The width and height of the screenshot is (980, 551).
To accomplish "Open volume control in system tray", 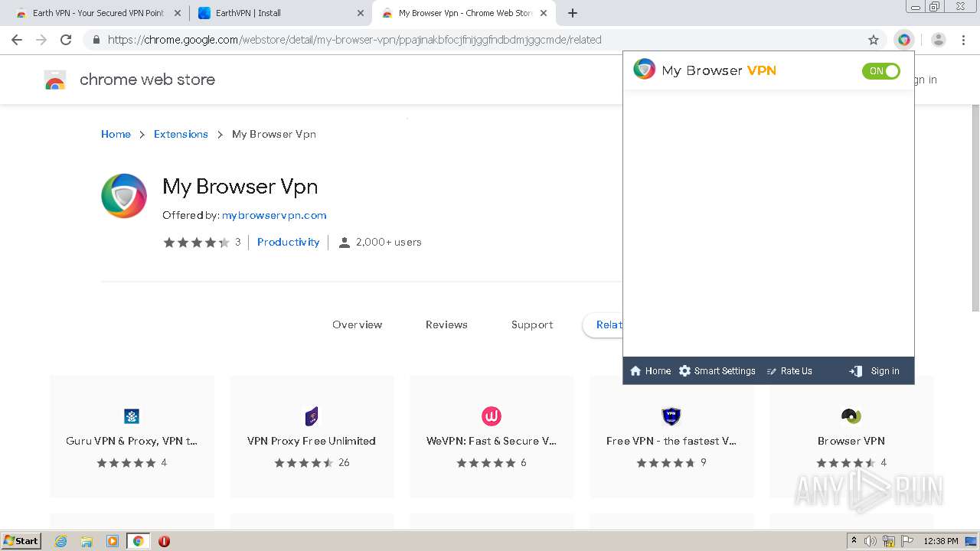I will point(871,541).
